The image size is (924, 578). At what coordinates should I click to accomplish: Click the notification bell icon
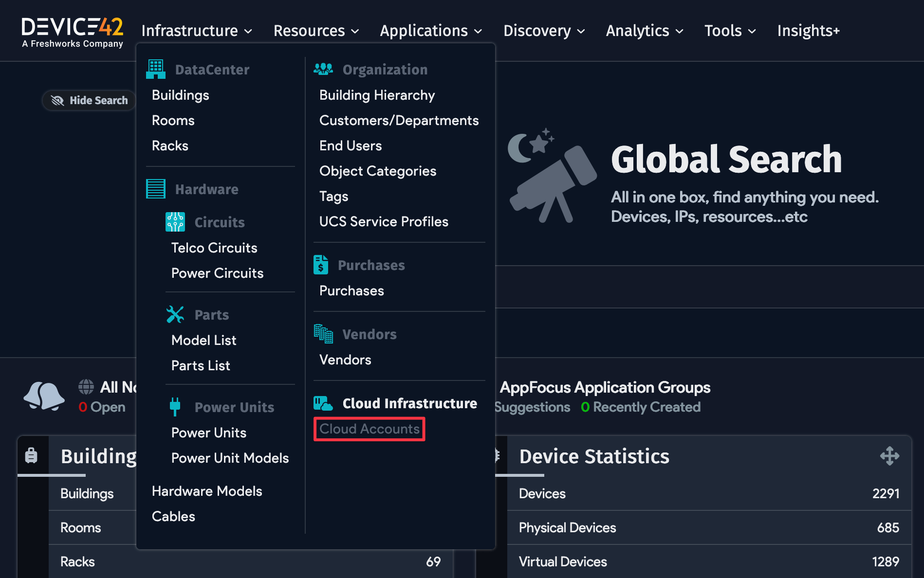click(x=44, y=397)
